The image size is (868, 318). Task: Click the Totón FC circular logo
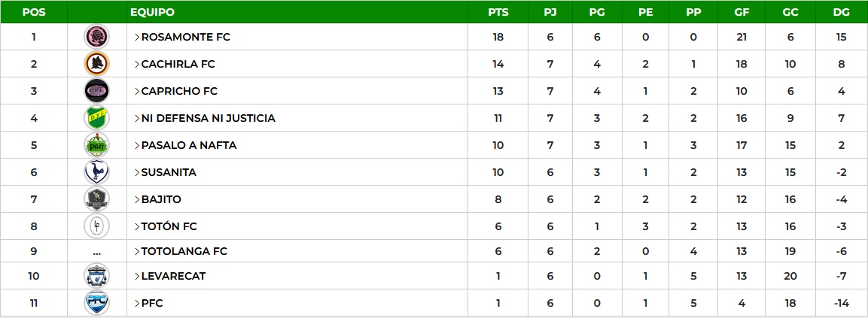coord(97,226)
